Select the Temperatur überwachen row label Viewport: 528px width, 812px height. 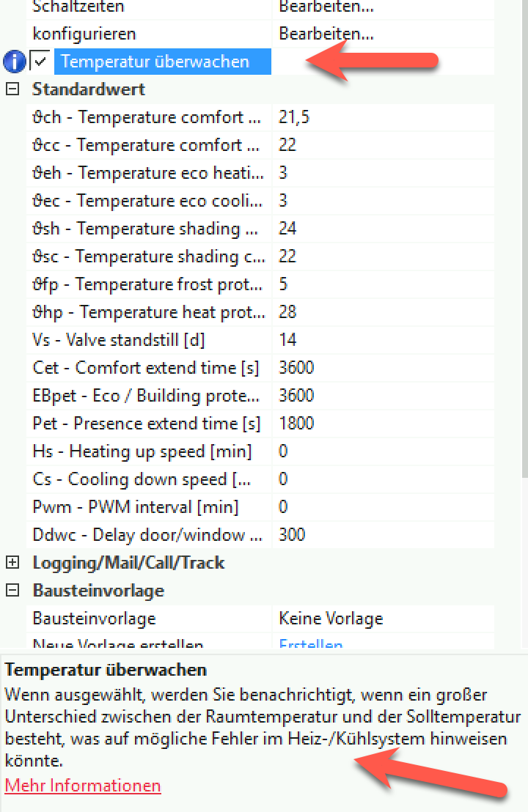point(155,62)
